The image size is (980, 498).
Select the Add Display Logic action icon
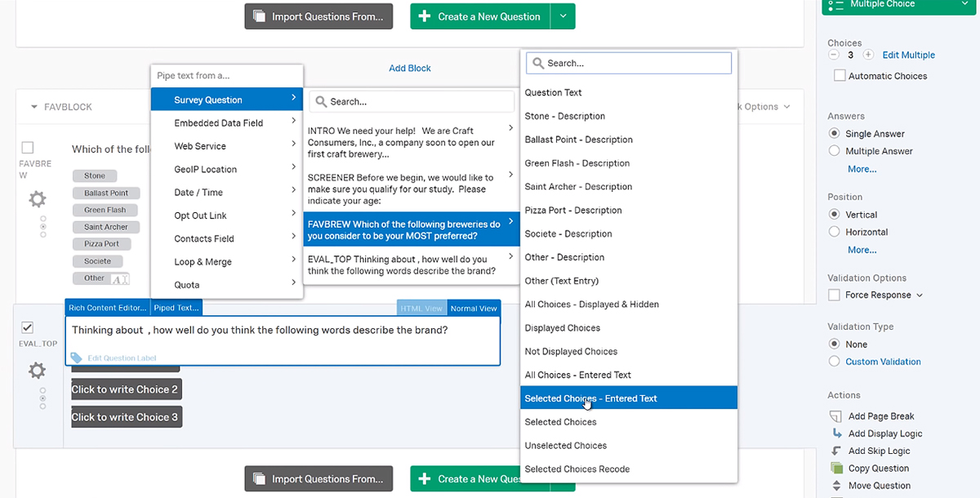(835, 433)
